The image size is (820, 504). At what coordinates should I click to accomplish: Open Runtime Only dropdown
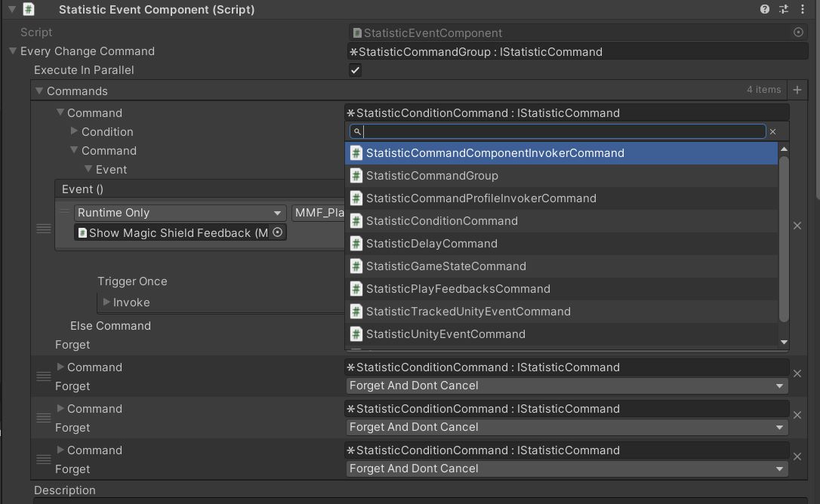(180, 213)
